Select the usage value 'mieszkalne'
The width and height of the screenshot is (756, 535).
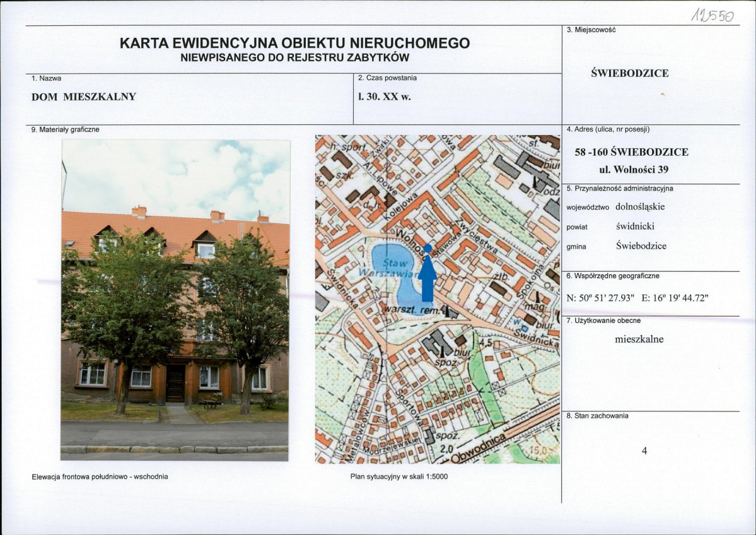click(639, 339)
